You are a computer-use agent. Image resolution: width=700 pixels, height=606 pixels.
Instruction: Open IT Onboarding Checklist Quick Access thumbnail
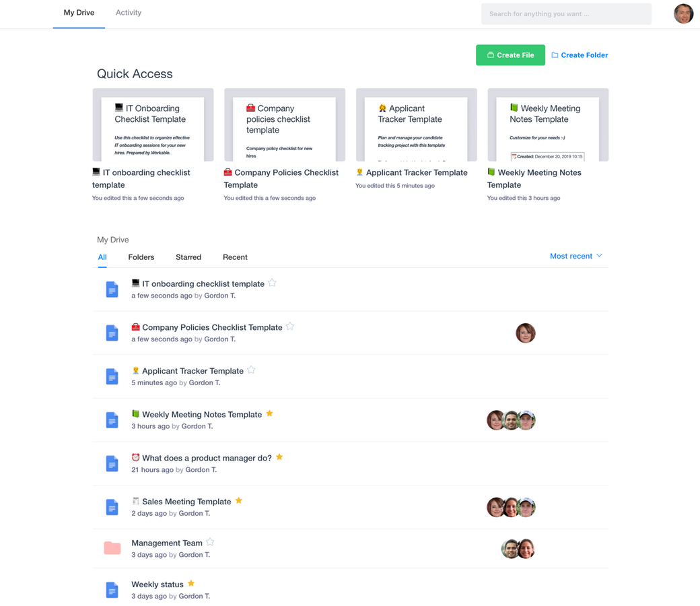coord(153,125)
